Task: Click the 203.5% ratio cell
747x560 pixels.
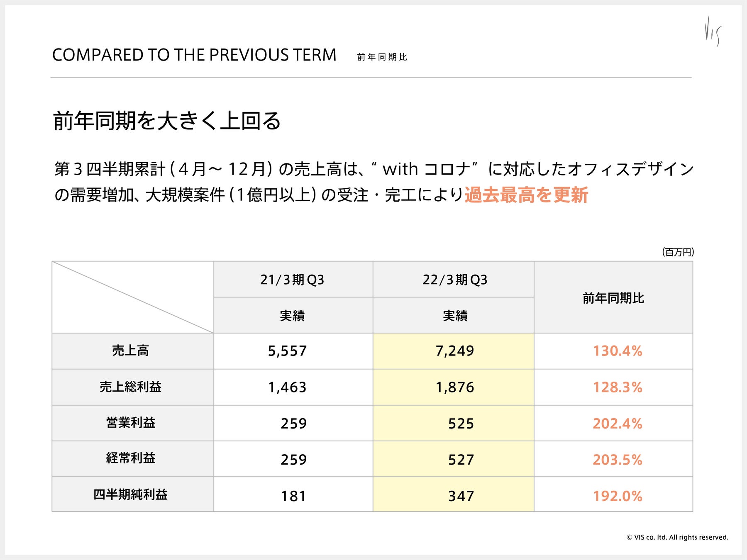Action: 617,460
